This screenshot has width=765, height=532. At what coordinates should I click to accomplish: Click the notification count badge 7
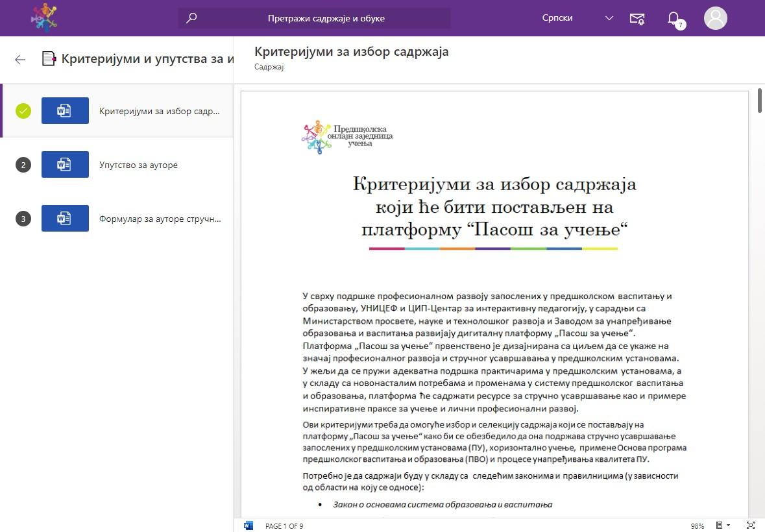click(680, 25)
